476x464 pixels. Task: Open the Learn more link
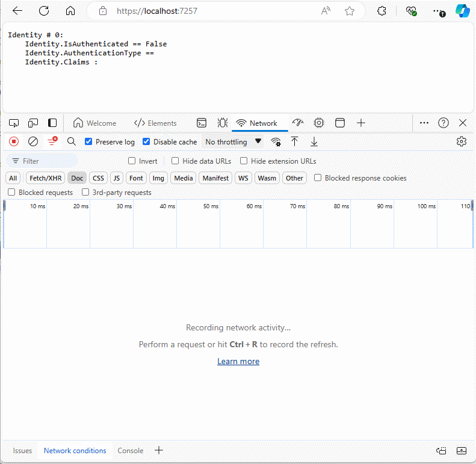238,361
